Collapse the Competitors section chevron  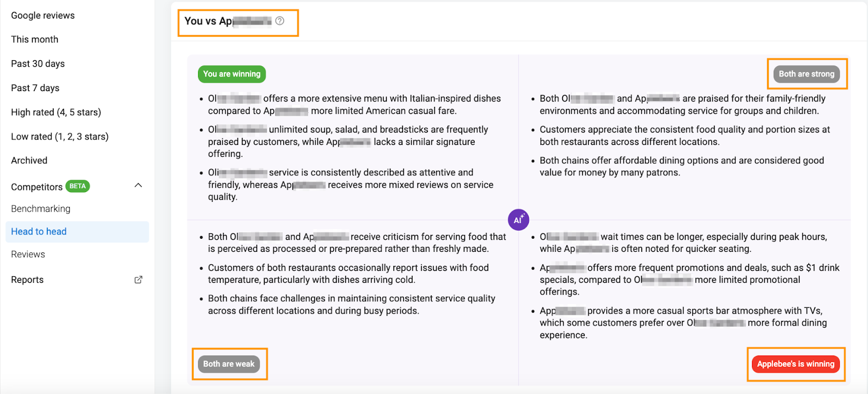138,186
